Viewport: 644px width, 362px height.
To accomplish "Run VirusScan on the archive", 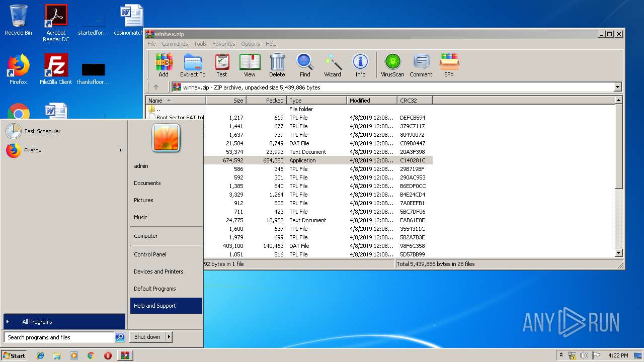I will click(392, 65).
